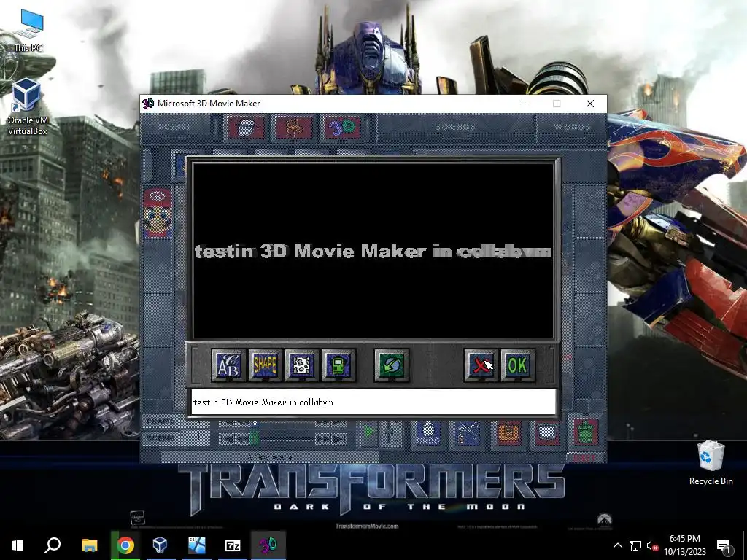Jump to the first frame of the scene
This screenshot has height=560, width=747.
tap(226, 439)
